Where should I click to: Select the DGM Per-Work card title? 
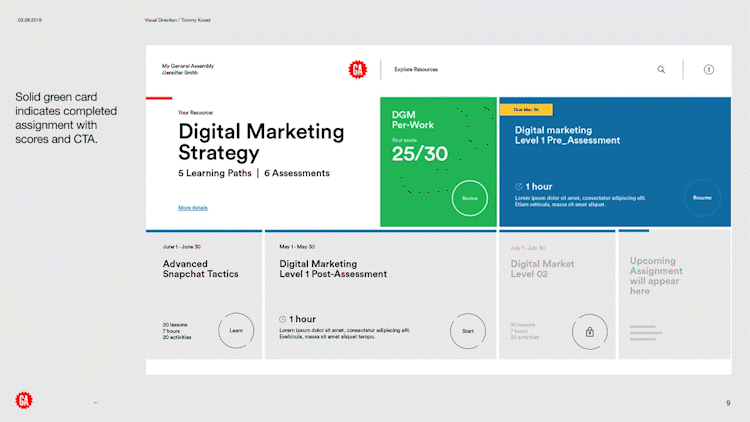[413, 120]
